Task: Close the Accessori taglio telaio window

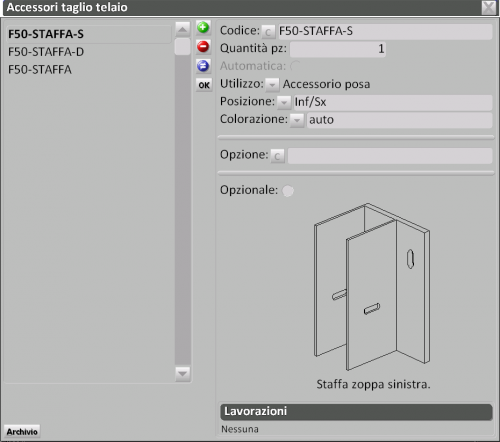Action: pyautogui.click(x=489, y=7)
